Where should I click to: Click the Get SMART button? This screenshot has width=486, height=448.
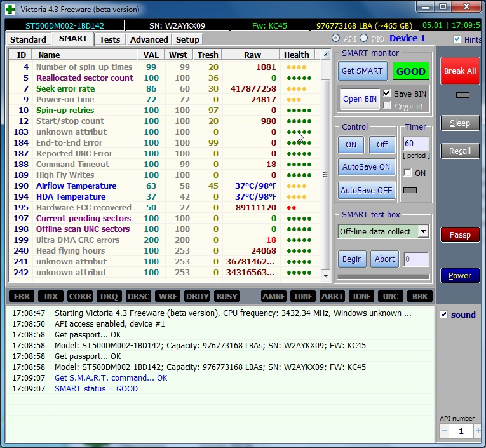click(362, 71)
